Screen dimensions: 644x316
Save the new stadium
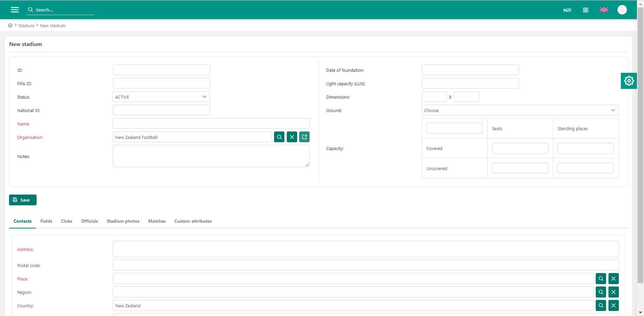click(x=23, y=200)
